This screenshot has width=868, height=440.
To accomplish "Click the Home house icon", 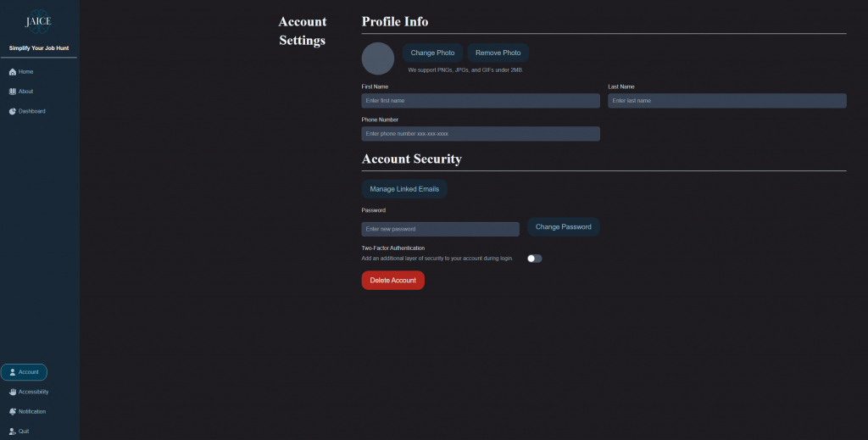I will tap(13, 72).
